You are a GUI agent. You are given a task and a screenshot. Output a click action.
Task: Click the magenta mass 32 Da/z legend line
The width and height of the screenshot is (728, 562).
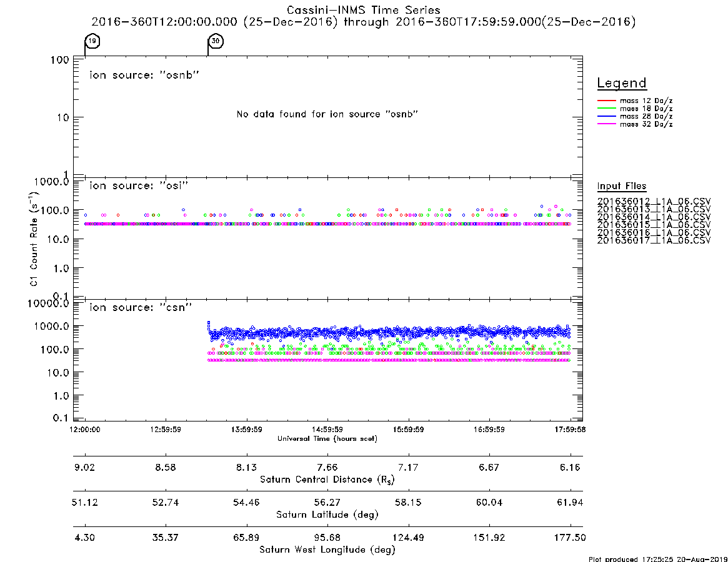[x=606, y=124]
